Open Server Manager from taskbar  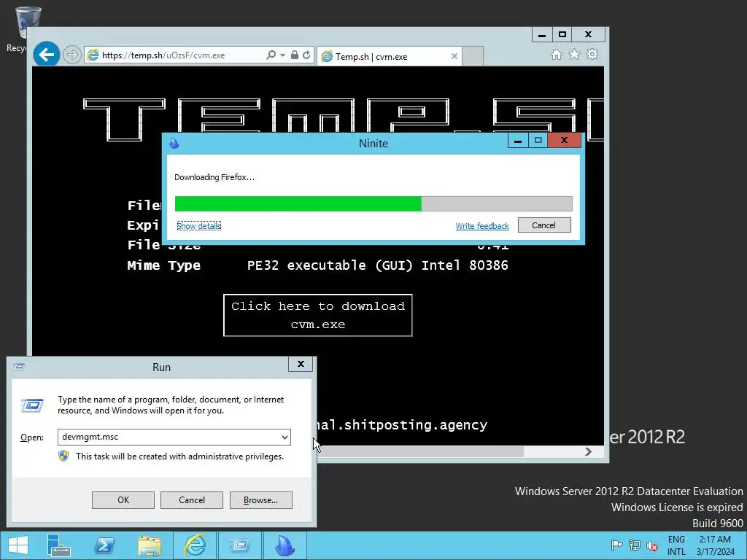click(x=59, y=545)
